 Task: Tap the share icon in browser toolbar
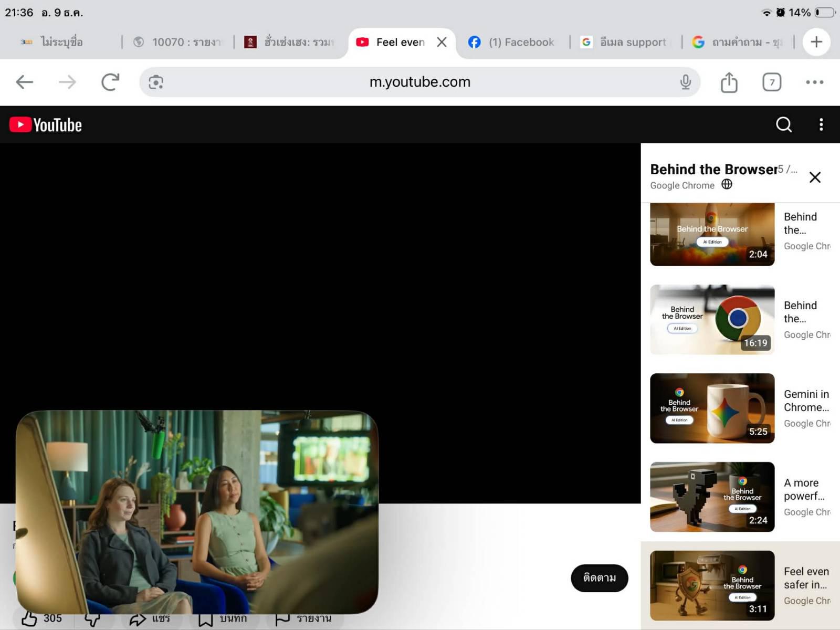coord(729,82)
